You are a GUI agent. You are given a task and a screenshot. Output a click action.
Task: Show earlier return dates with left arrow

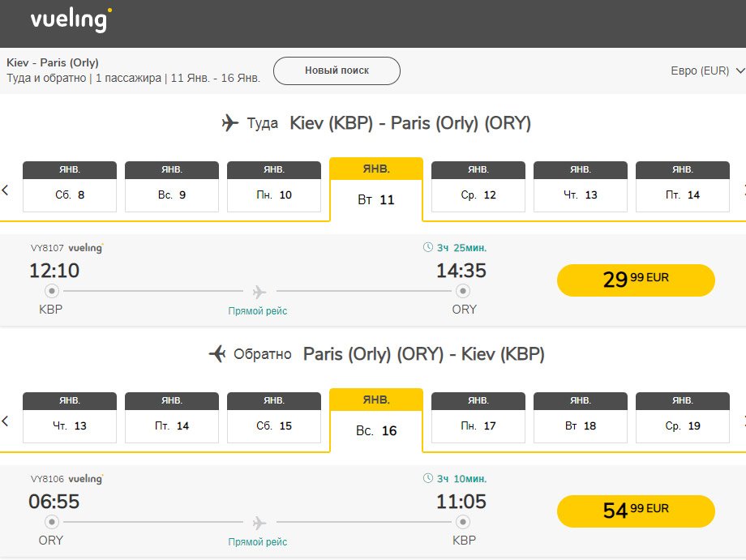(x=5, y=421)
